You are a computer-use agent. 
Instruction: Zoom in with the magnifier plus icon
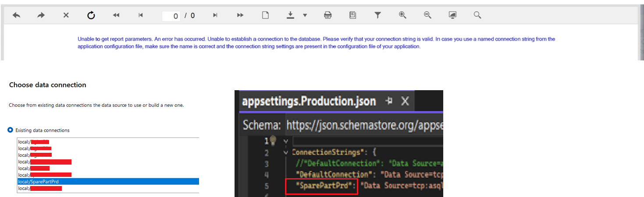click(x=402, y=15)
